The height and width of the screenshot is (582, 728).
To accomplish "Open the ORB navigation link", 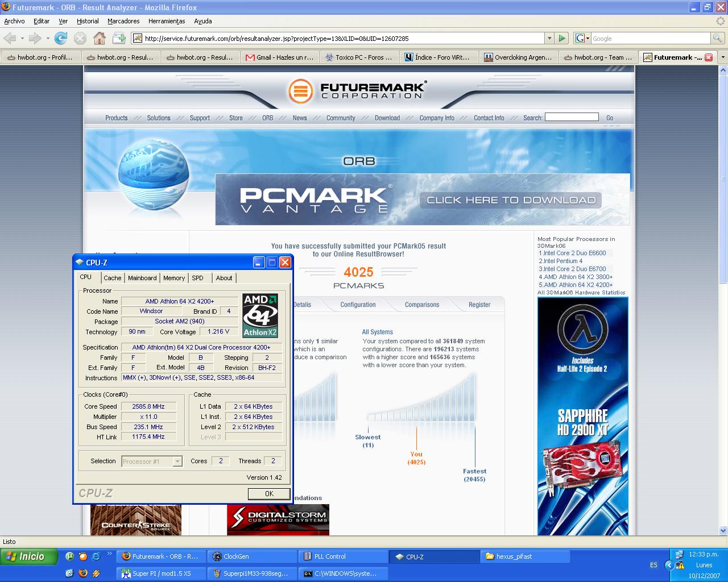I will pyautogui.click(x=267, y=118).
